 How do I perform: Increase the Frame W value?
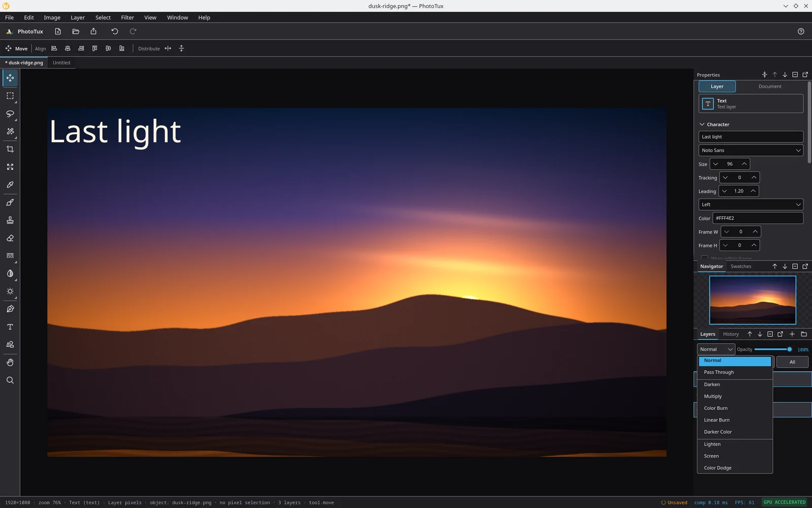coord(756,232)
